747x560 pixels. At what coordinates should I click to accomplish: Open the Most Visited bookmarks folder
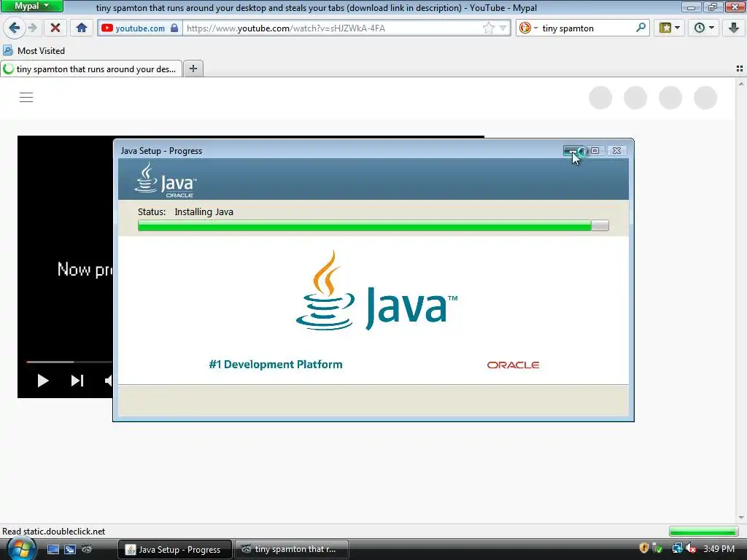point(34,50)
